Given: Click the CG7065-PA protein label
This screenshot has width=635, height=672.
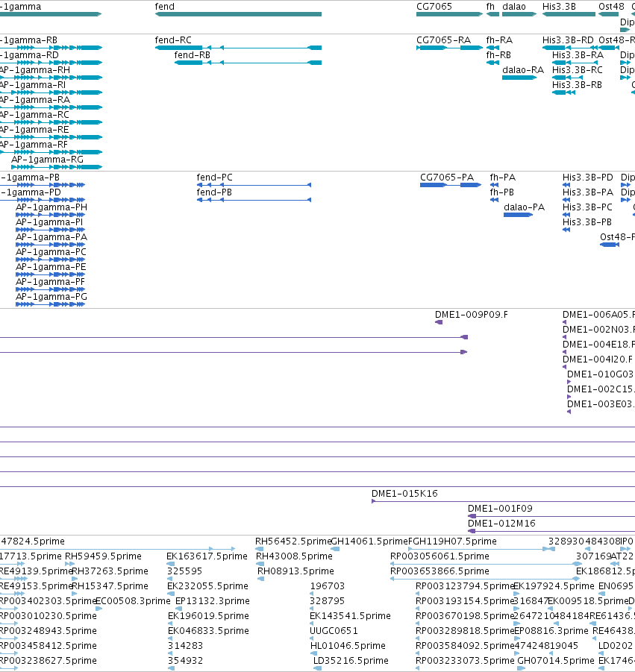Looking at the screenshot, I should 447,178.
